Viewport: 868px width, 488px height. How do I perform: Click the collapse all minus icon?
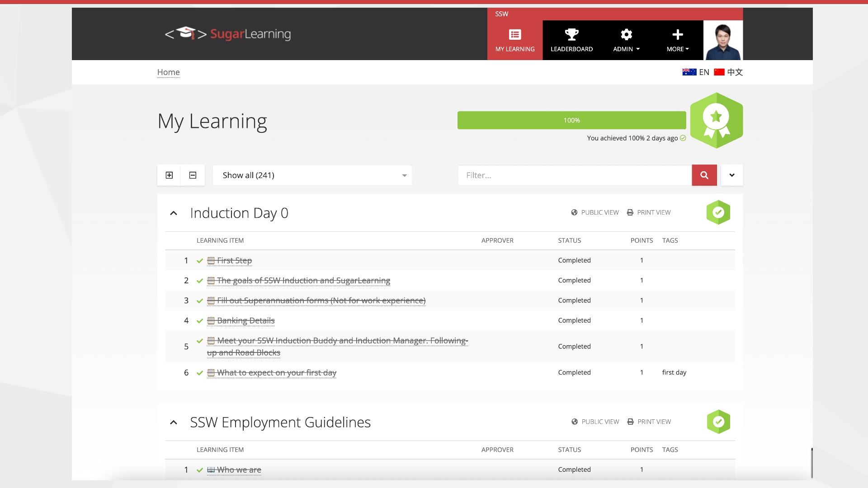pos(193,175)
